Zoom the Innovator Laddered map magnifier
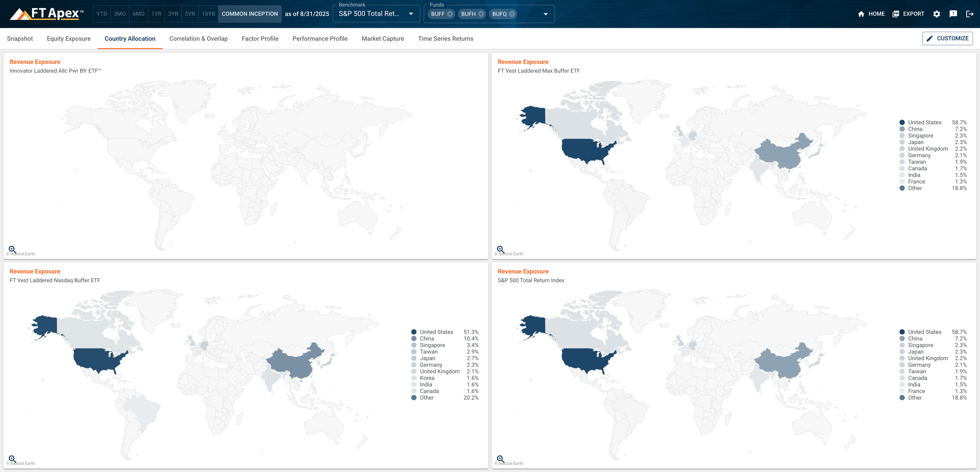Screen dimensions: 980x472 tap(12, 250)
